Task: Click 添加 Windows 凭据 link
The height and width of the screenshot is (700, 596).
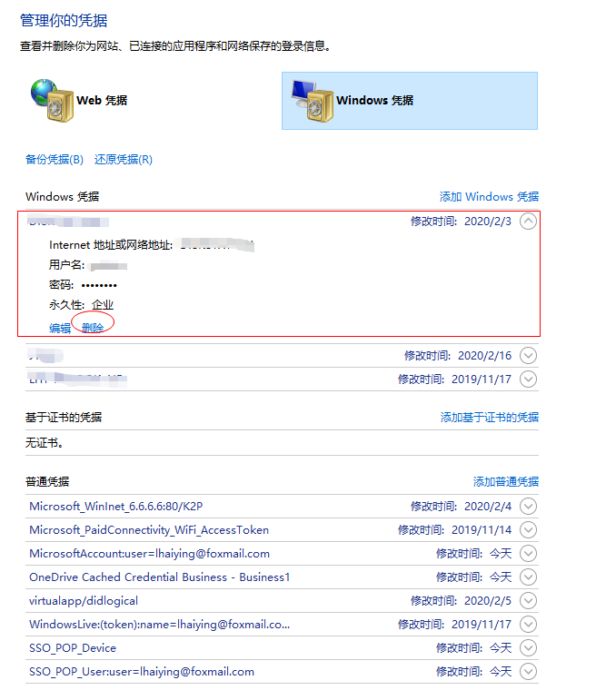Action: click(489, 197)
